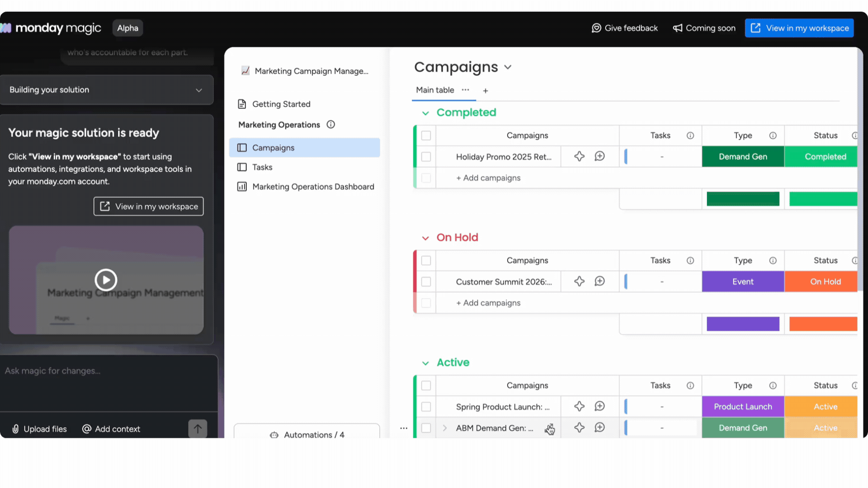The width and height of the screenshot is (868, 488).
Task: Click the monday magic logo
Action: click(51, 28)
